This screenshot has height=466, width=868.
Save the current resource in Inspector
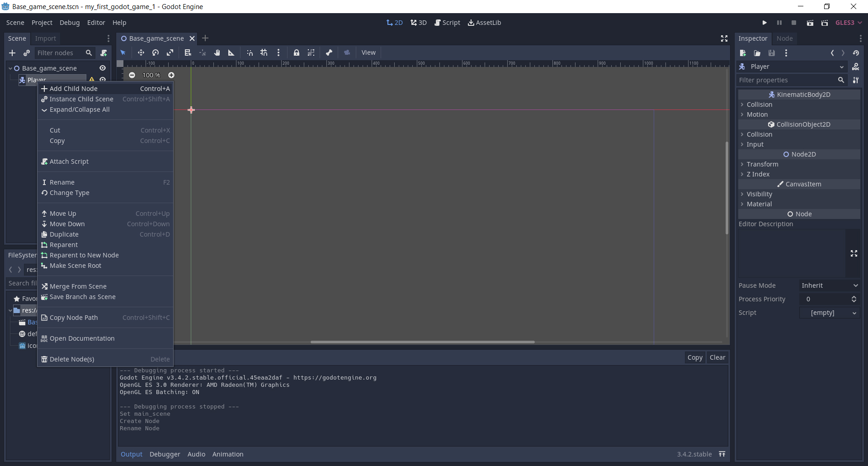(772, 53)
